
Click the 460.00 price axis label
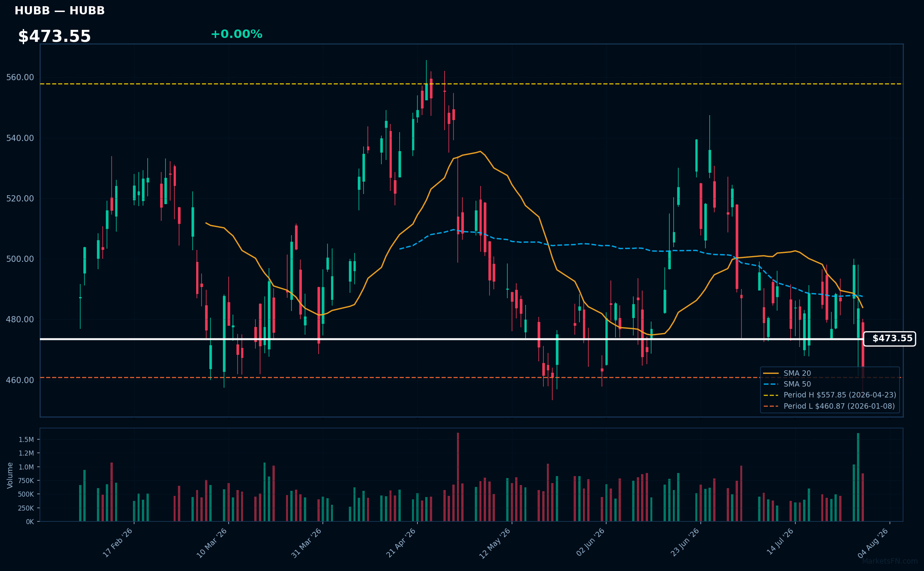[x=20, y=380]
